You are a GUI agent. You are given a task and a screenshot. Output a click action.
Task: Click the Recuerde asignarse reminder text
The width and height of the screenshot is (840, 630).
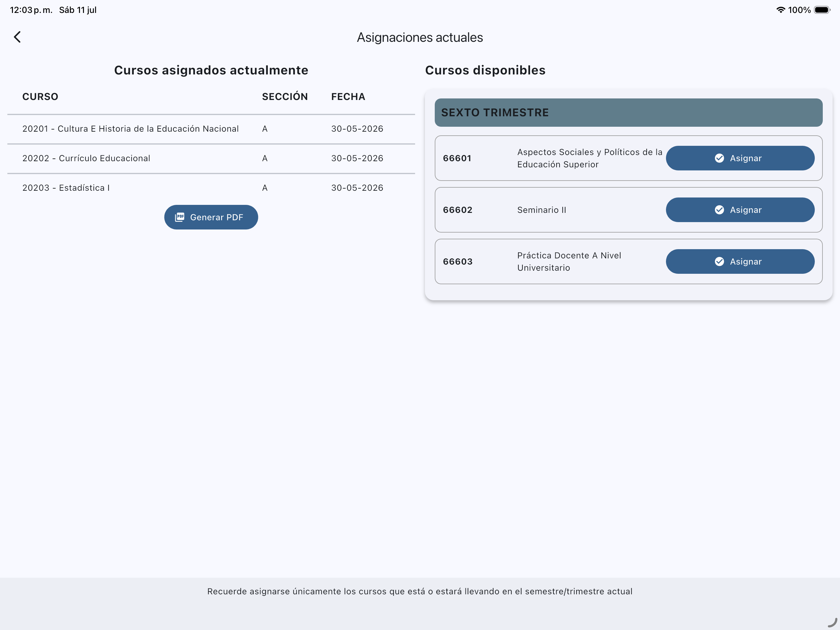click(x=420, y=591)
